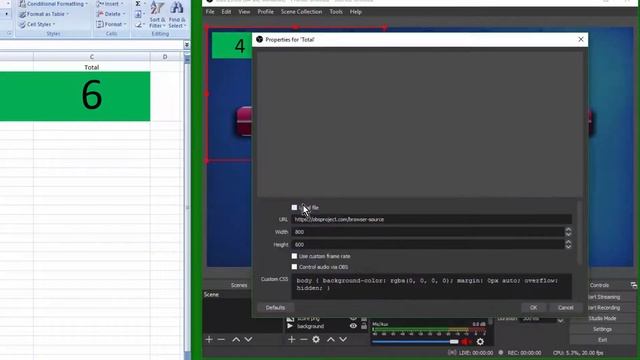Open source properties with the gear icon
Image resolution: width=640 pixels, height=360 pixels.
pyautogui.click(x=316, y=339)
